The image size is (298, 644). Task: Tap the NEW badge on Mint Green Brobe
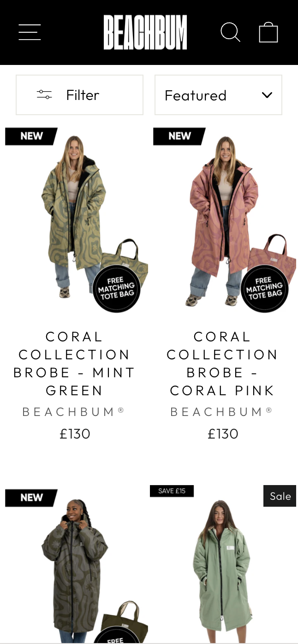[x=31, y=136]
